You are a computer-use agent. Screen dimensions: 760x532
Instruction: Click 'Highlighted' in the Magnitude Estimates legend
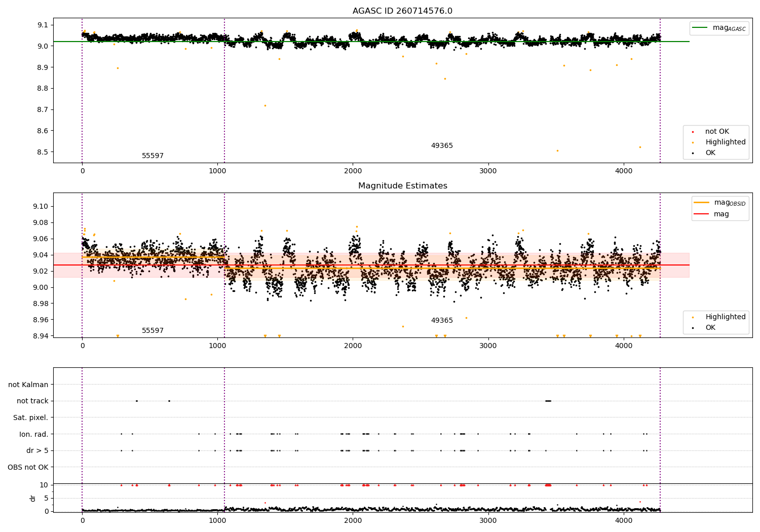tap(726, 317)
